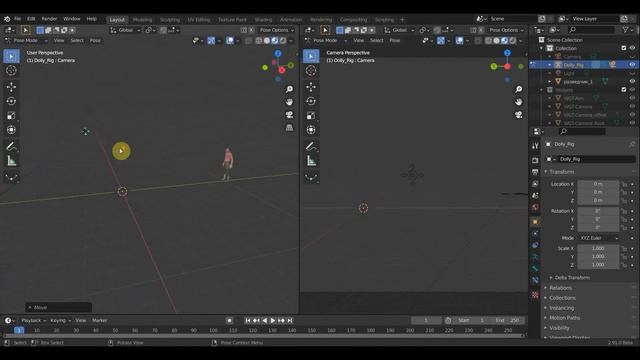Open Pose Options dropdown in left viewport
Image resolution: width=640 pixels, height=360 pixels.
click(x=277, y=30)
